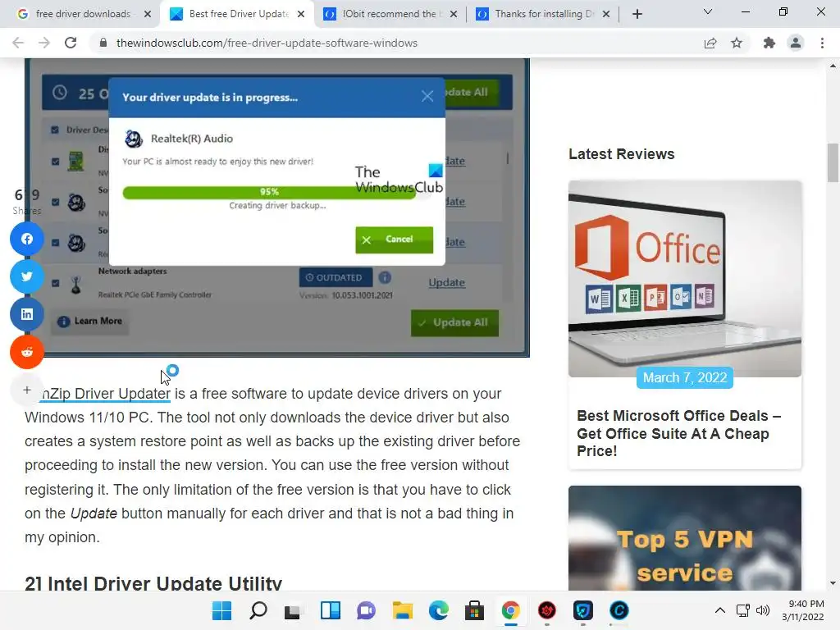Click the Learn More button

click(90, 321)
